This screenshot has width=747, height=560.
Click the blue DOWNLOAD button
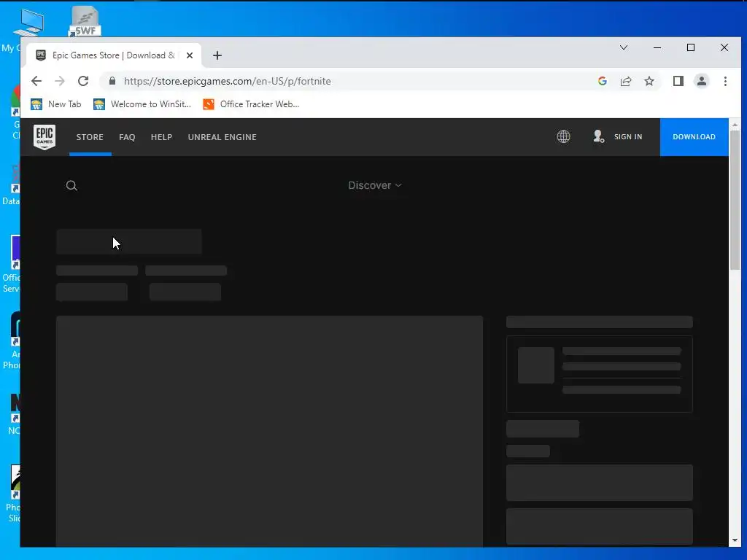tap(694, 136)
